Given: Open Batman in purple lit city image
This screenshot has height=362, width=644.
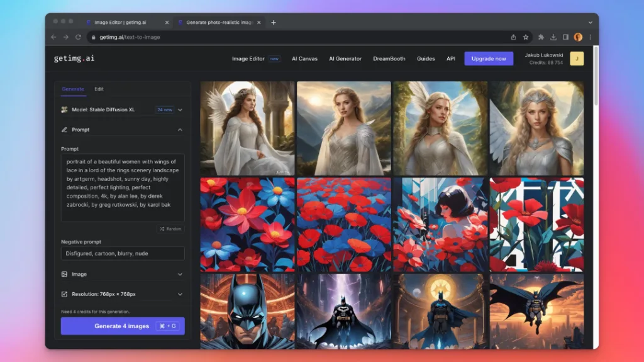Looking at the screenshot, I should pyautogui.click(x=344, y=312).
